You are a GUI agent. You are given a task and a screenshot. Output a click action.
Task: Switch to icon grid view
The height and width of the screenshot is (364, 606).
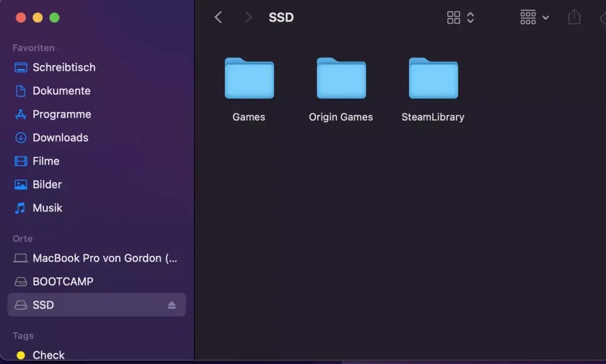click(x=454, y=18)
